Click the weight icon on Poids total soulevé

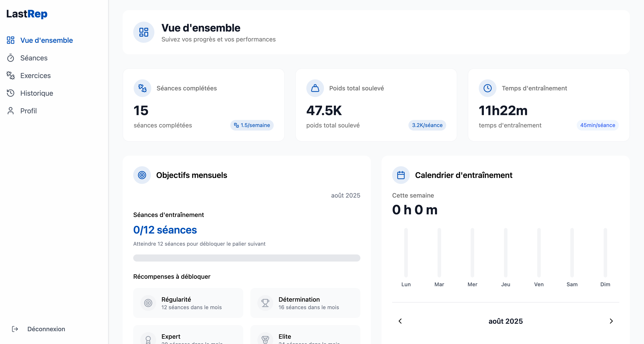[x=315, y=88]
